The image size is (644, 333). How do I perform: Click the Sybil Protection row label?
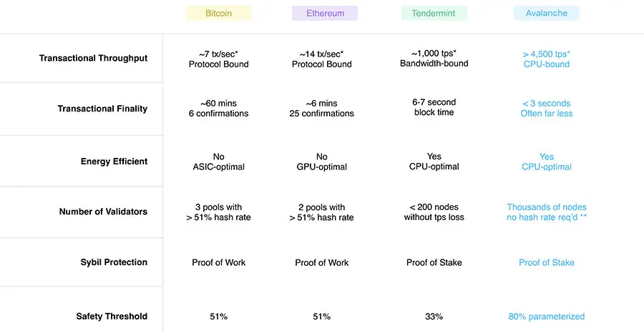(114, 262)
